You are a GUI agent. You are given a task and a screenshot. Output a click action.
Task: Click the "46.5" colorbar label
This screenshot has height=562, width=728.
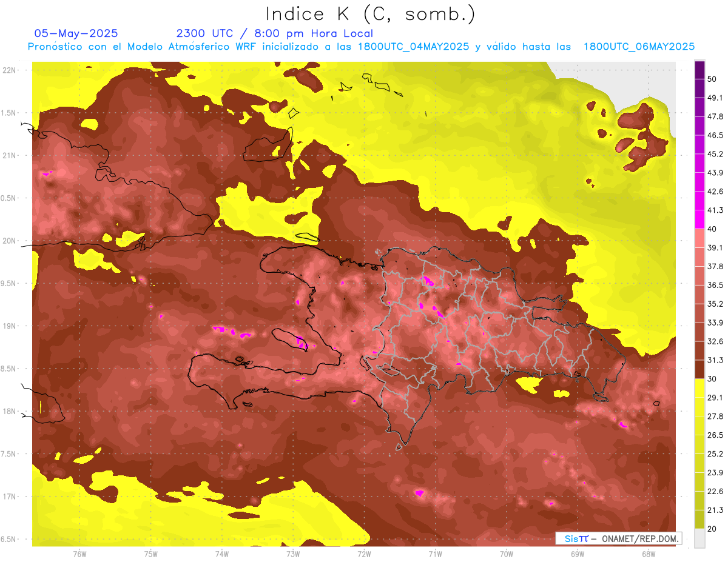pyautogui.click(x=715, y=135)
